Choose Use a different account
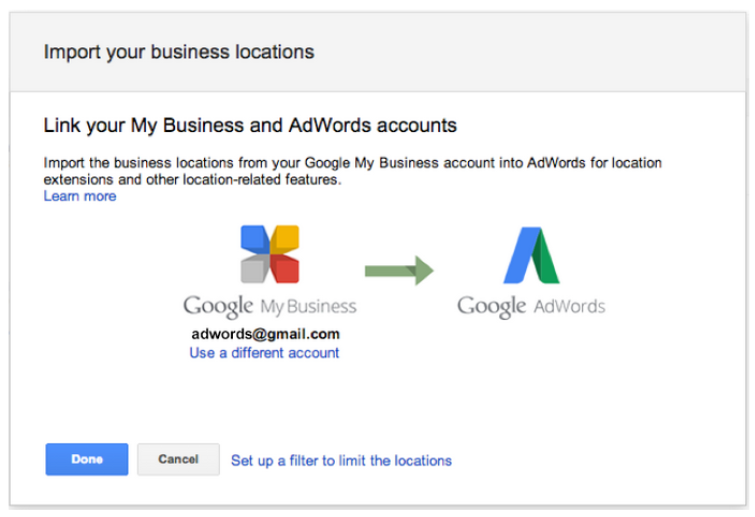The width and height of the screenshot is (755, 517). coord(264,353)
